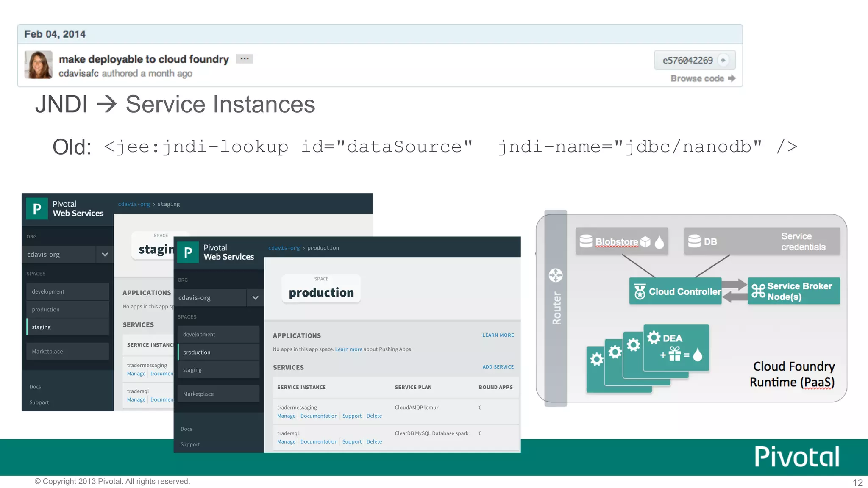Click Service Broker command icon
The width and height of the screenshot is (868, 488).
(x=758, y=291)
